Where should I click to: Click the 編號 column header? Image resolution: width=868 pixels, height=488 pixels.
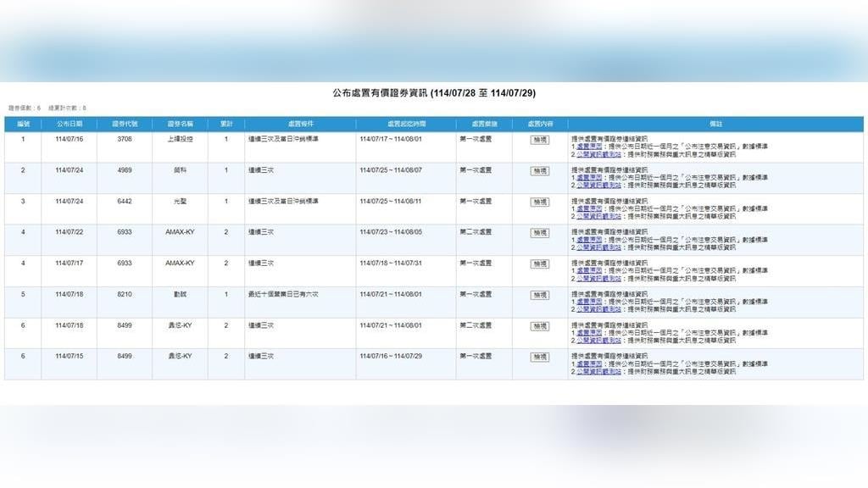click(23, 124)
